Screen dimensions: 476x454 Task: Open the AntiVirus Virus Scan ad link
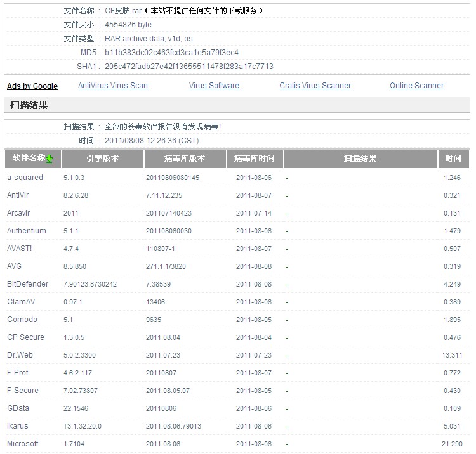pyautogui.click(x=112, y=86)
